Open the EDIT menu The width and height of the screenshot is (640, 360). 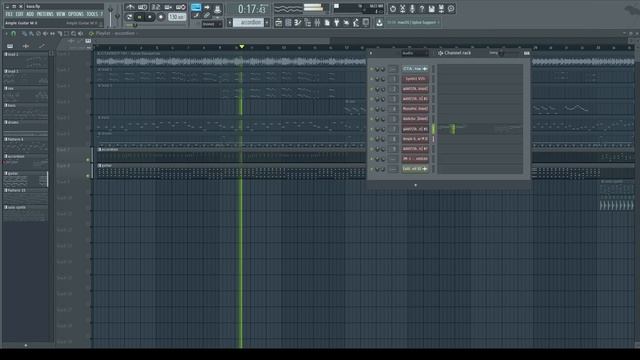click(19, 14)
